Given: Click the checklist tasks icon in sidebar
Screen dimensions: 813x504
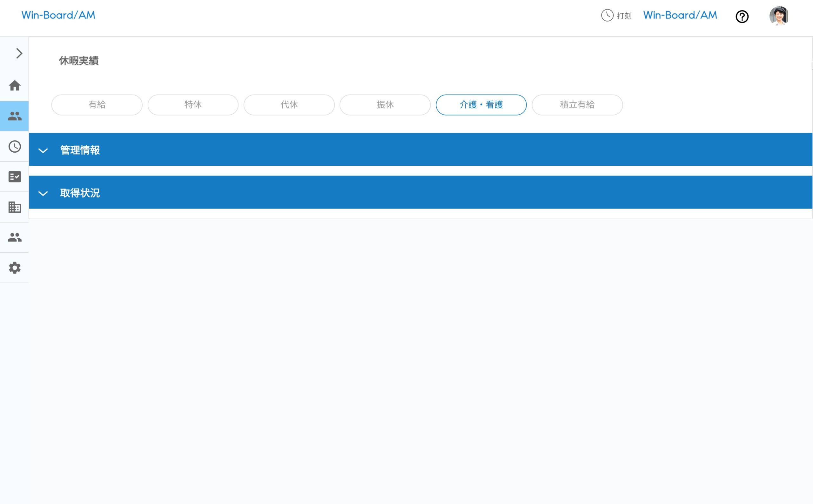Looking at the screenshot, I should pyautogui.click(x=14, y=177).
